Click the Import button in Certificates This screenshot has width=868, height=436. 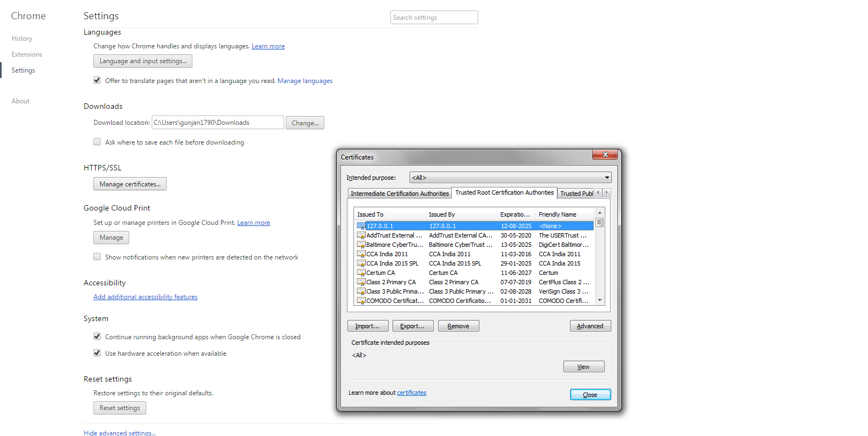point(368,326)
